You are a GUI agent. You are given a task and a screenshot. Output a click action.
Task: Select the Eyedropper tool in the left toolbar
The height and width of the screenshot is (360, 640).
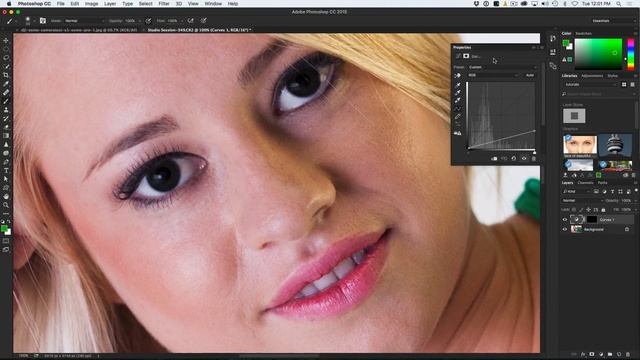click(x=6, y=84)
